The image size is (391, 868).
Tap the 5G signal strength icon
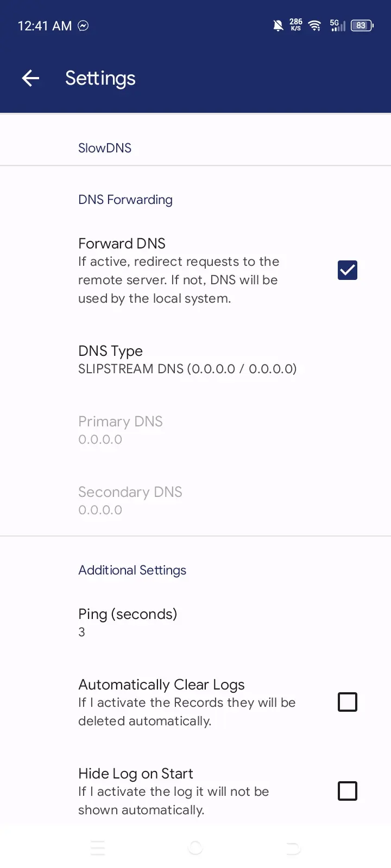pos(337,25)
